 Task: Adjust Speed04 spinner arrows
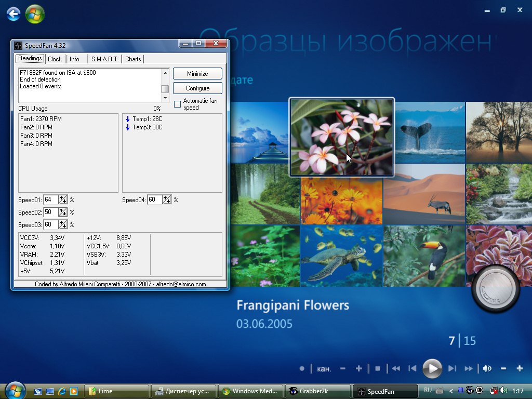click(x=167, y=200)
